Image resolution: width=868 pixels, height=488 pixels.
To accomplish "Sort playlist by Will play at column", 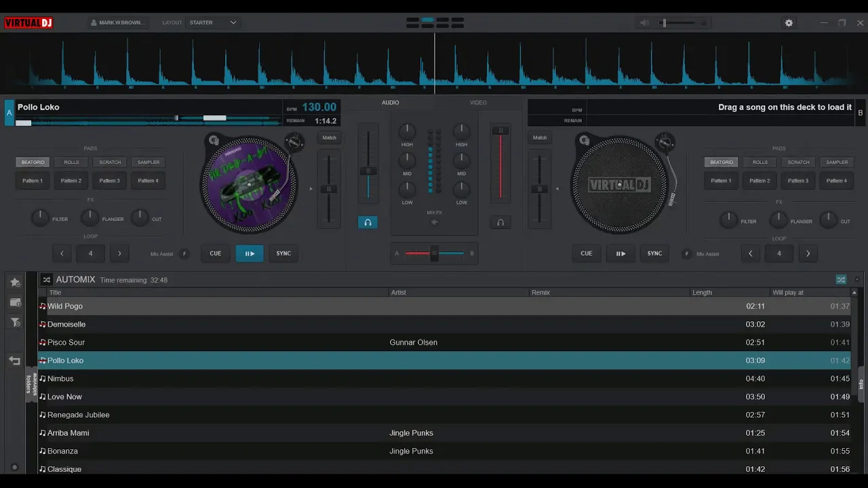I will 810,293.
